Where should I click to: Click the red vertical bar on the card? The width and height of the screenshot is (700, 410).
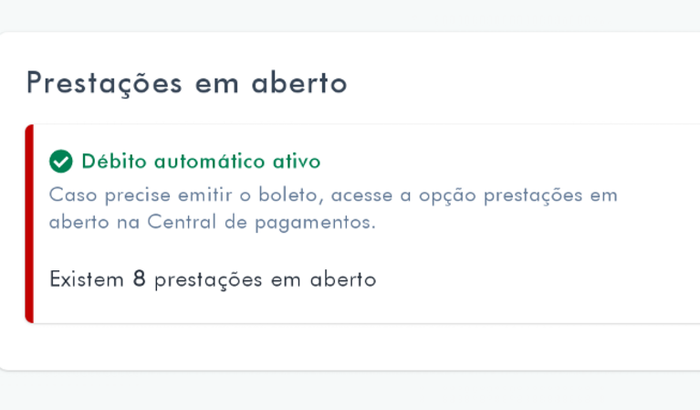(x=29, y=224)
